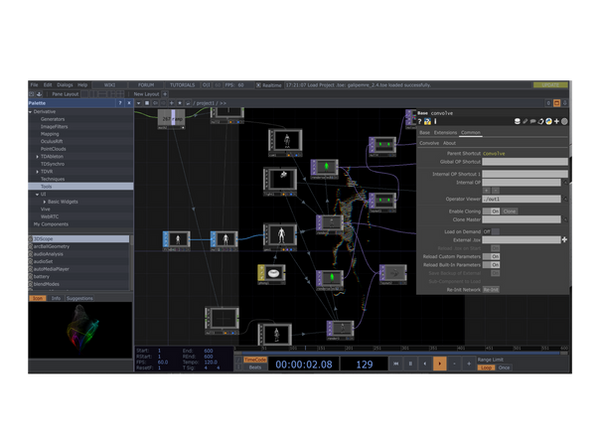The height and width of the screenshot is (424, 600).
Task: Go back with the left arrow icon
Action: (155, 103)
